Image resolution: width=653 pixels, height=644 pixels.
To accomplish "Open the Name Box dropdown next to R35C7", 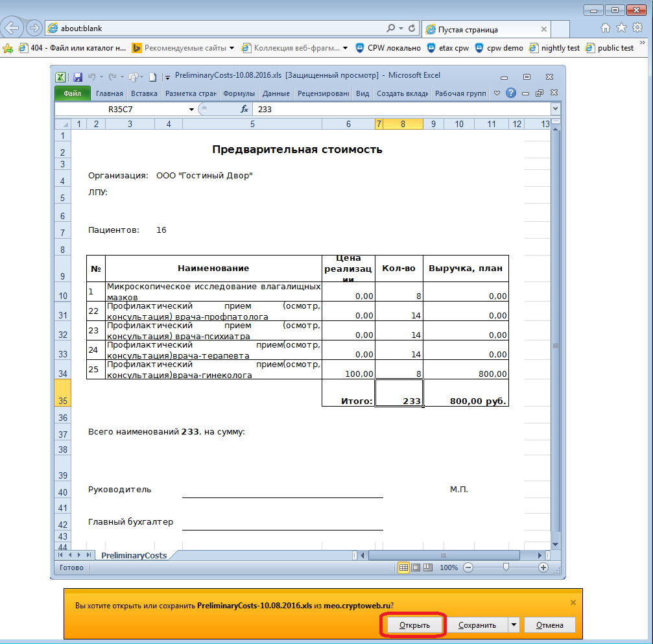I will pos(191,110).
